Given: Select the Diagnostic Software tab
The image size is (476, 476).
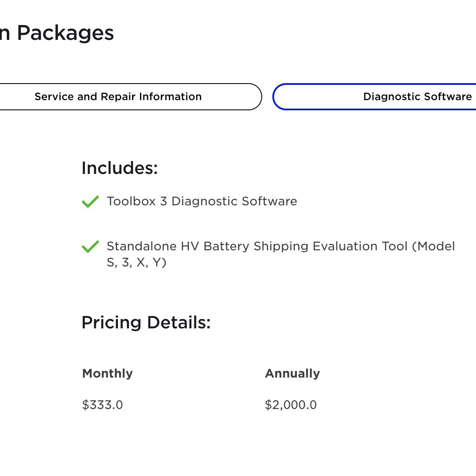Looking at the screenshot, I should 374,97.
